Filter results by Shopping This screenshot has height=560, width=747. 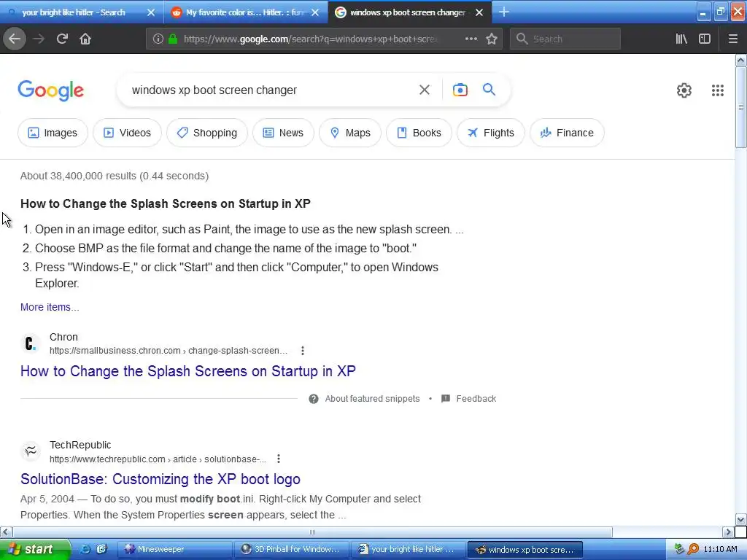pyautogui.click(x=207, y=133)
